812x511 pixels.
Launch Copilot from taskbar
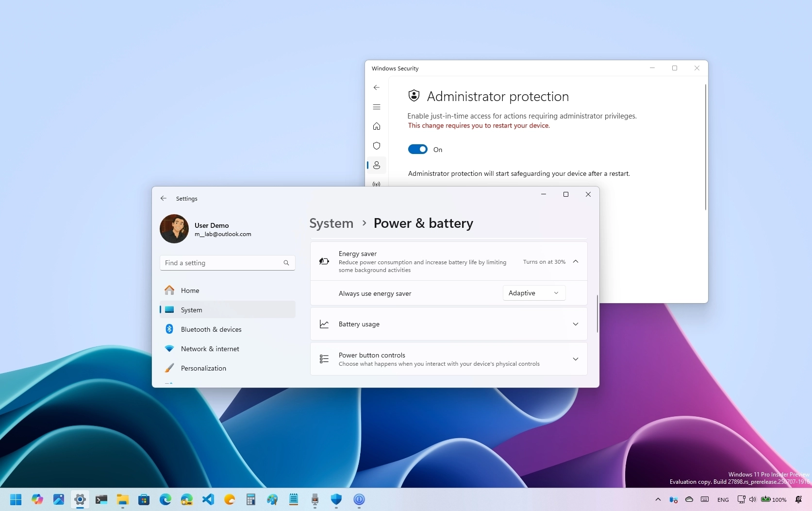pos(37,499)
